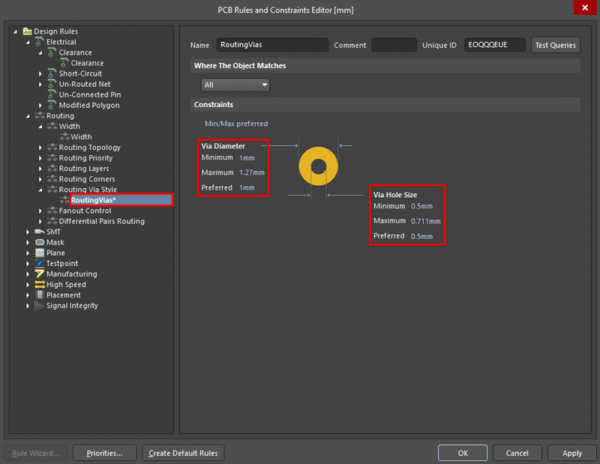Click the Plane category icon
The height and width of the screenshot is (464, 600).
pyautogui.click(x=39, y=253)
